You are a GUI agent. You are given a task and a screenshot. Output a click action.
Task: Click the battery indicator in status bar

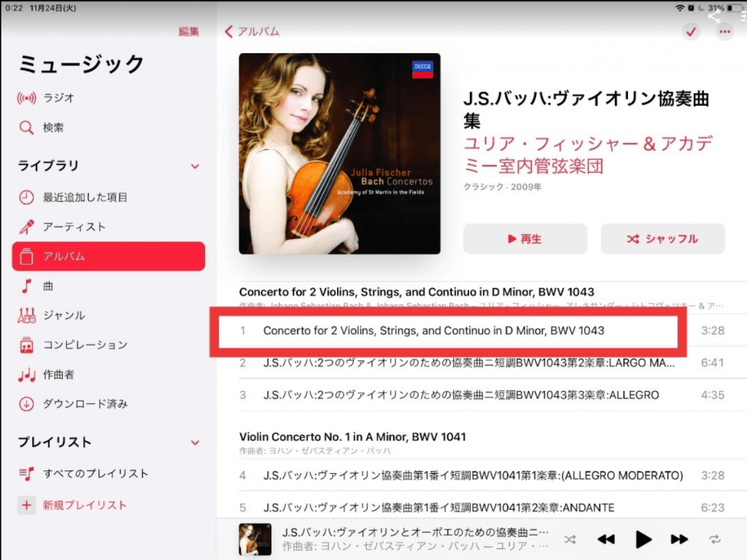734,7
